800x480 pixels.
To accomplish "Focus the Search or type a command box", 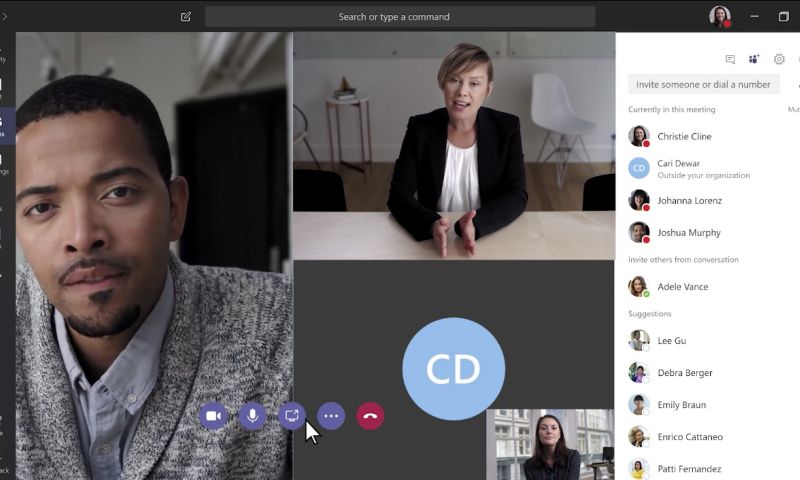I will tap(400, 17).
